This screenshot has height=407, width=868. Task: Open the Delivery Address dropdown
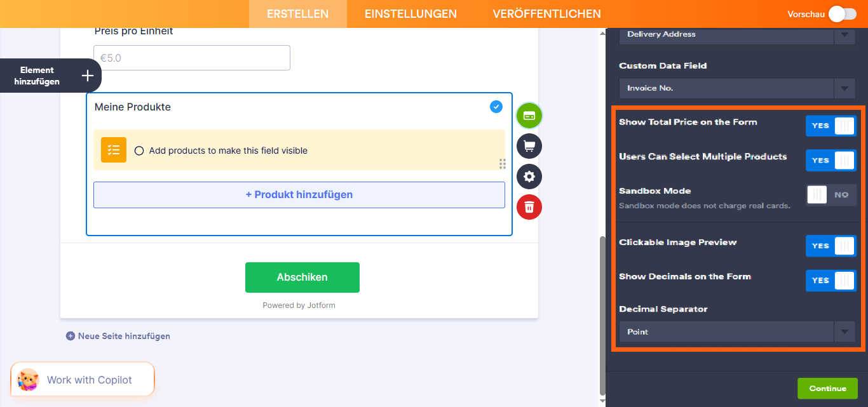[845, 36]
